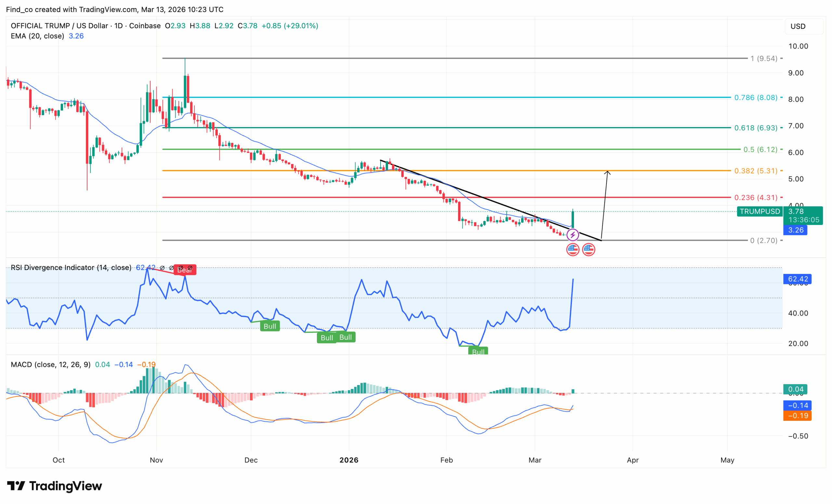Select the EMA (20, close) indicator label
Viewport: 832px width, 504px height.
pyautogui.click(x=37, y=36)
